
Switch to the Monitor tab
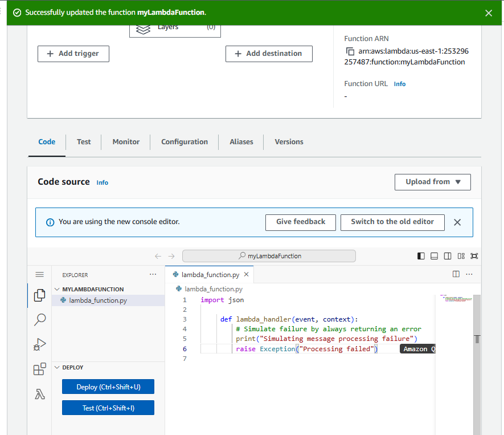coord(125,141)
